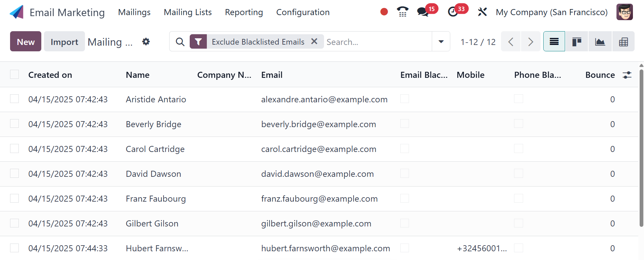Image resolution: width=644 pixels, height=260 pixels.
Task: Switch to Graph view
Action: (x=600, y=42)
